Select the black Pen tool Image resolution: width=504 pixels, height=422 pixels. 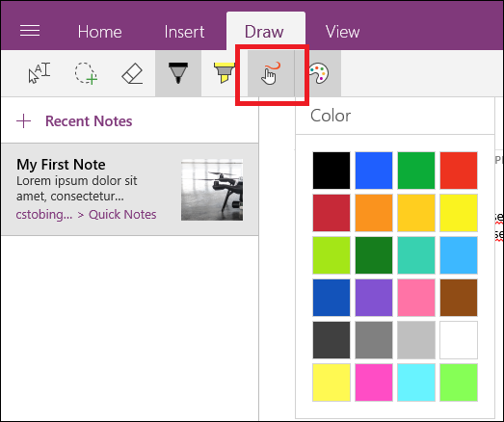[178, 73]
